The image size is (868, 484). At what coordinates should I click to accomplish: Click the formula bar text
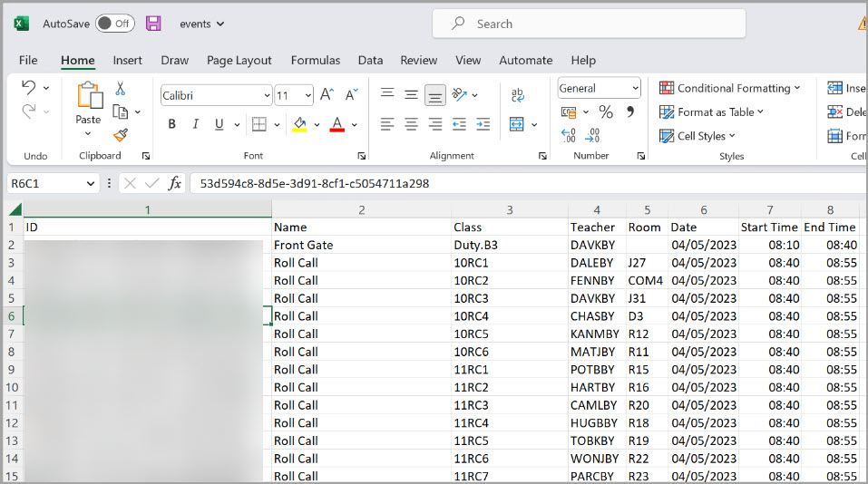[315, 184]
